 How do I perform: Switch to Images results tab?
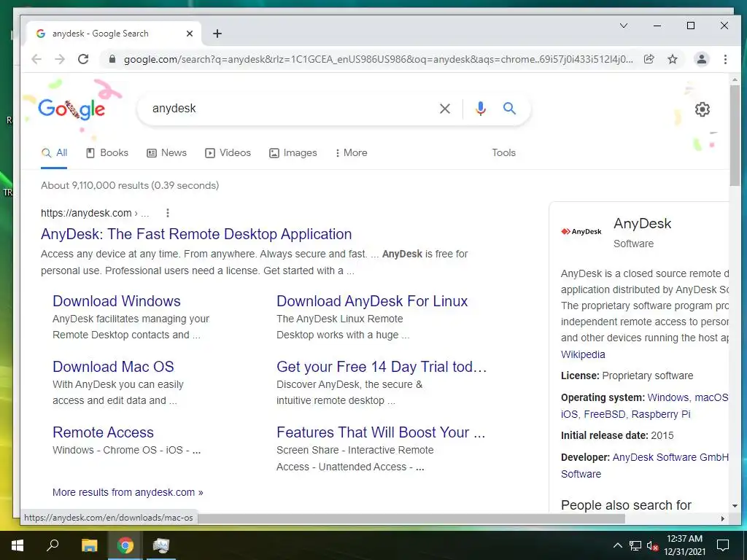293,153
